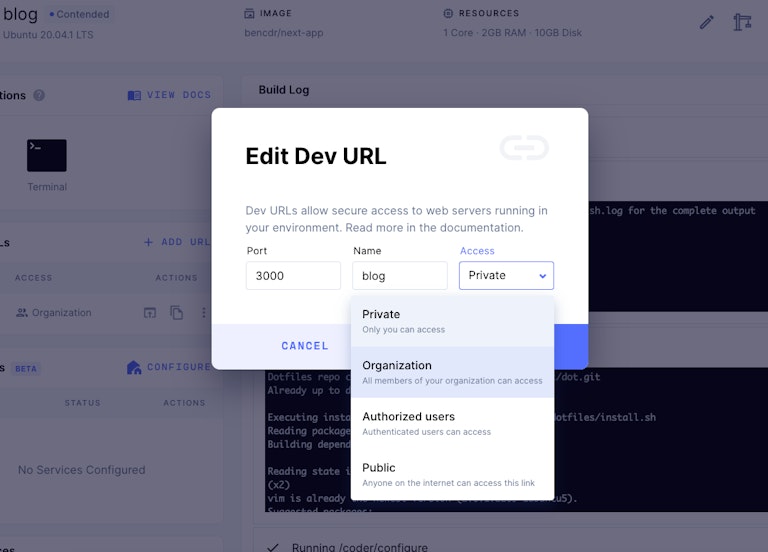
Task: Click the BETA badge label
Action: click(26, 369)
